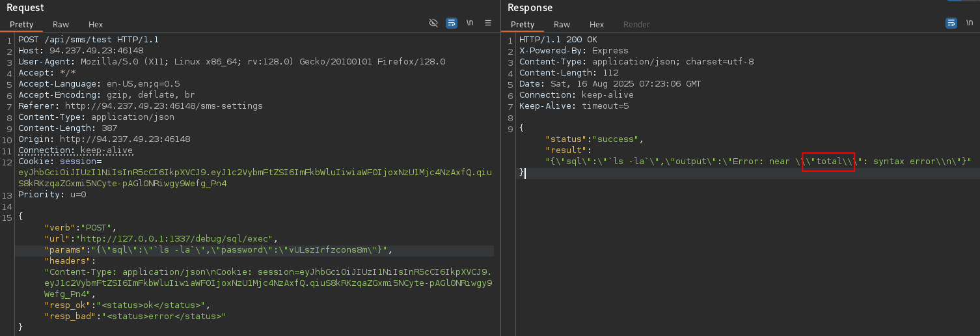This screenshot has height=336, width=980.
Task: Click the response Connection keep-alive line
Action: pos(577,94)
